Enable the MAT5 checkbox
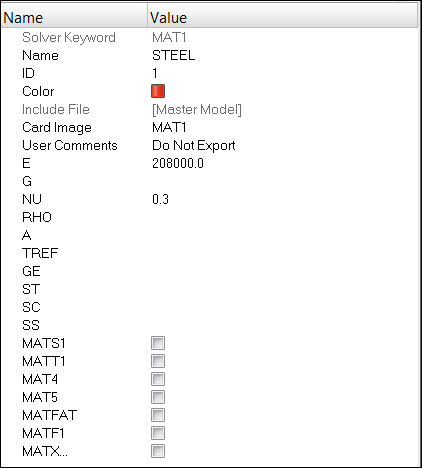This screenshot has height=468, width=422. click(x=158, y=397)
